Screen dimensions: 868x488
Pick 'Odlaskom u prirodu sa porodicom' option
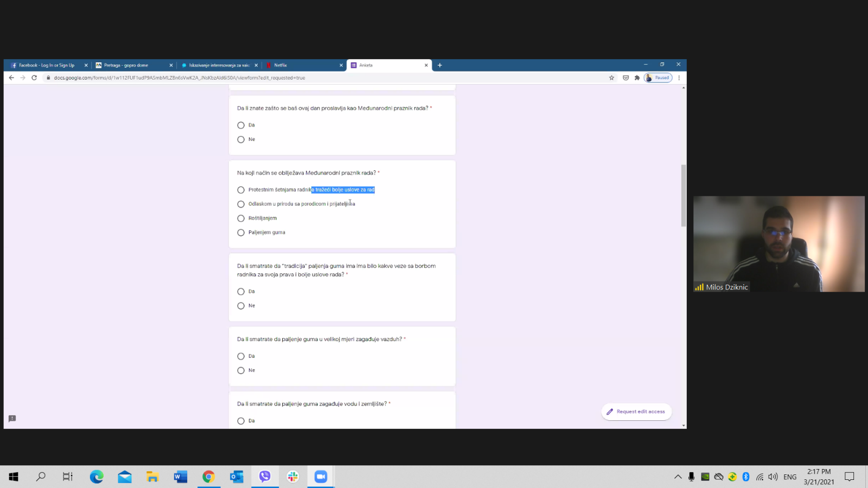pos(241,204)
